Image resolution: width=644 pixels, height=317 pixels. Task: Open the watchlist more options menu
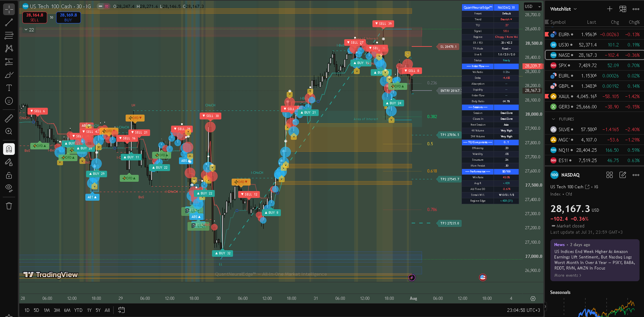[x=636, y=9]
